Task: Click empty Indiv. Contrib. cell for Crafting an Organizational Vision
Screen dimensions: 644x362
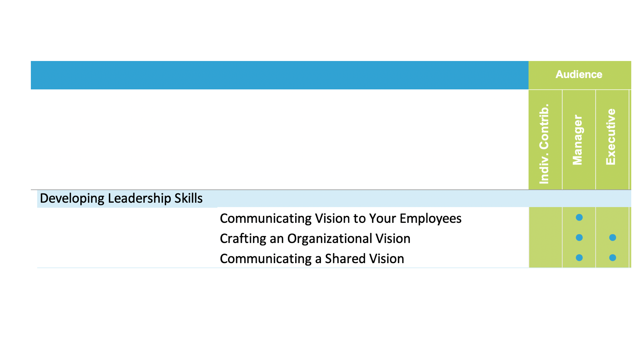Action: (545, 238)
